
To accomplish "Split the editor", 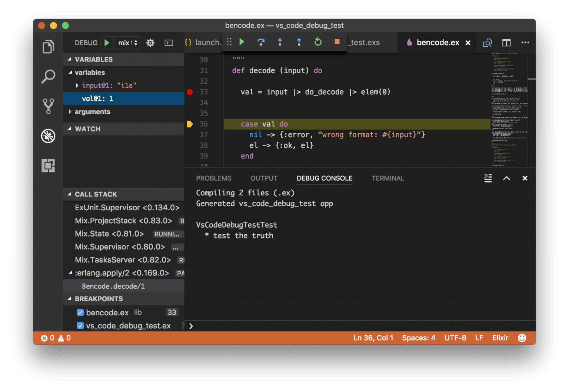I will (506, 43).
